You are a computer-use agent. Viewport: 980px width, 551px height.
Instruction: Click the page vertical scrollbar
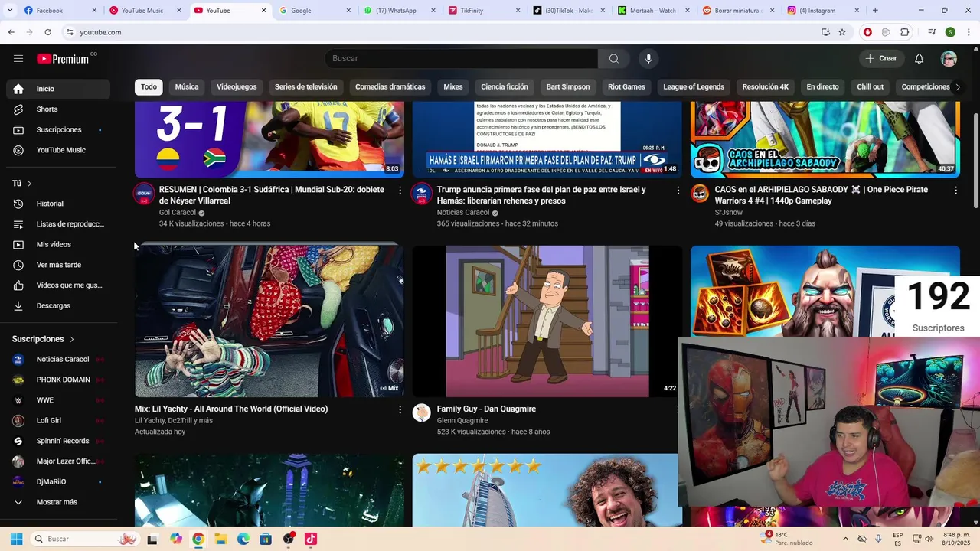coord(975,161)
